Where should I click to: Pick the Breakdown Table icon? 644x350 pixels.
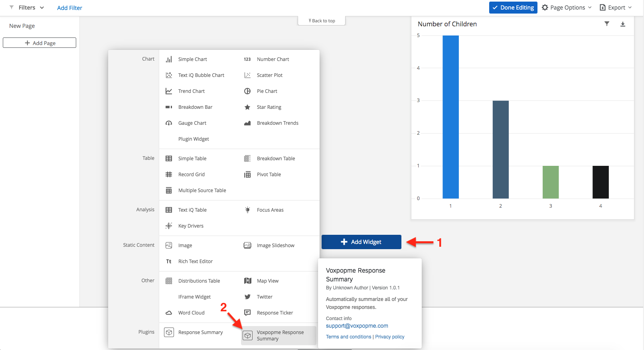247,159
